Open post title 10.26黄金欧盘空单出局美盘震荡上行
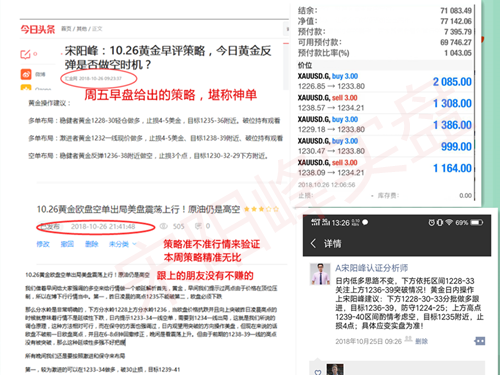Viewport: 500px width, 375px height. [x=138, y=209]
